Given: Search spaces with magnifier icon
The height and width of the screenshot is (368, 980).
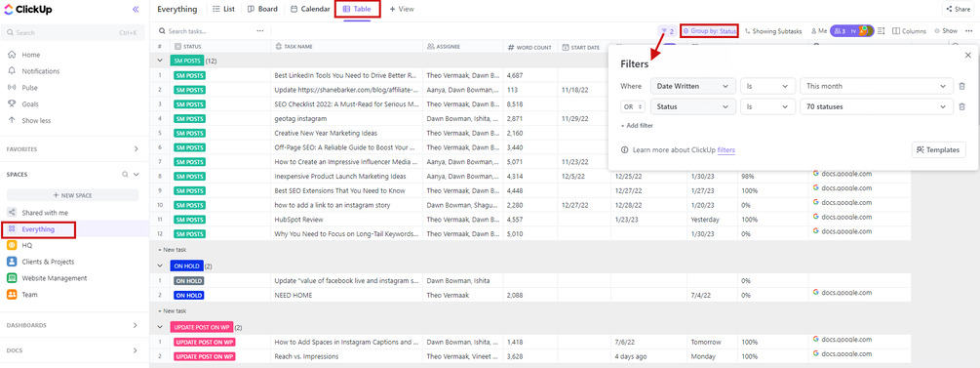Looking at the screenshot, I should tap(125, 175).
